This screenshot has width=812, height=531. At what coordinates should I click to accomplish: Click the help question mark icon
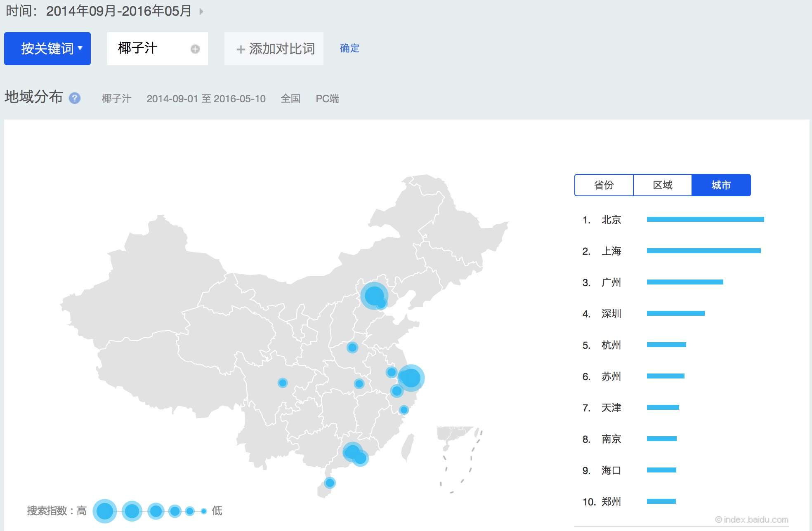click(75, 98)
